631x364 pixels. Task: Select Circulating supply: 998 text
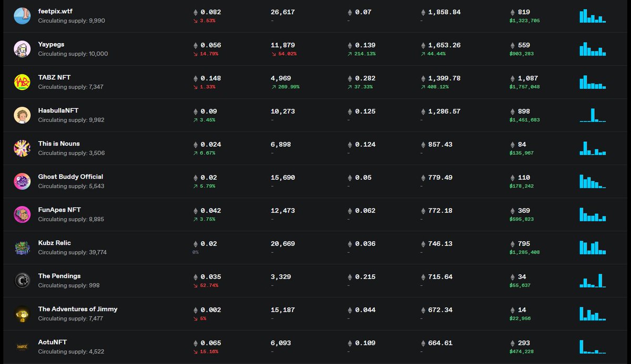69,285
